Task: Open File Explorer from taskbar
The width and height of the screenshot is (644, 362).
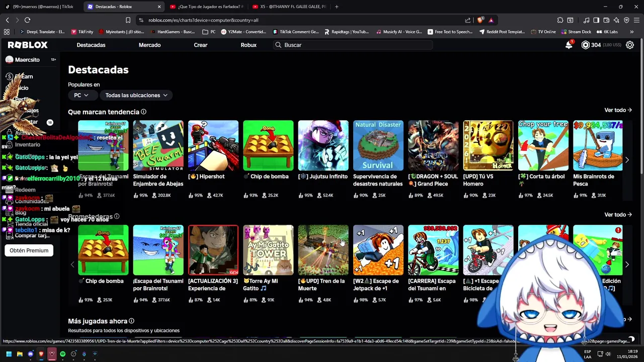Action: [x=20, y=354]
